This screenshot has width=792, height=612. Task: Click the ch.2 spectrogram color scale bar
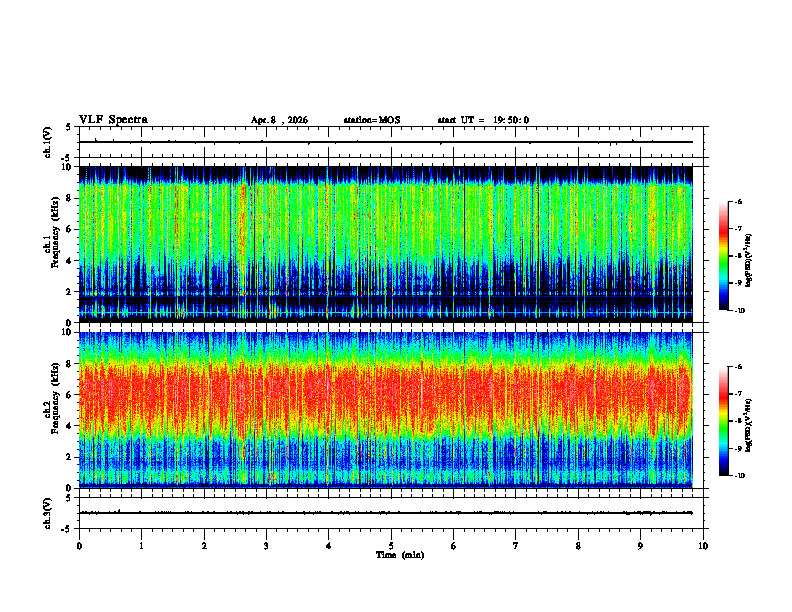tap(723, 421)
